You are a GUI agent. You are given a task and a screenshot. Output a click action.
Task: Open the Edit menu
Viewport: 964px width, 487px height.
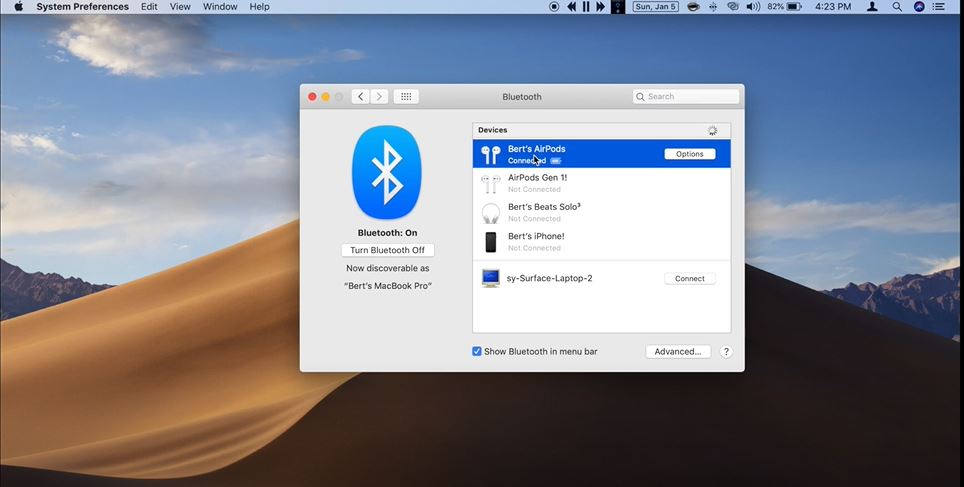[x=149, y=7]
